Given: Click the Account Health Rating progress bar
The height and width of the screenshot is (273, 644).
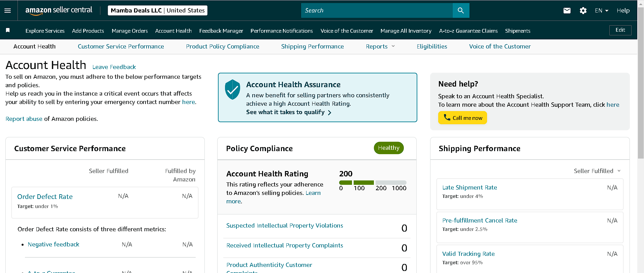Looking at the screenshot, I should click(373, 182).
